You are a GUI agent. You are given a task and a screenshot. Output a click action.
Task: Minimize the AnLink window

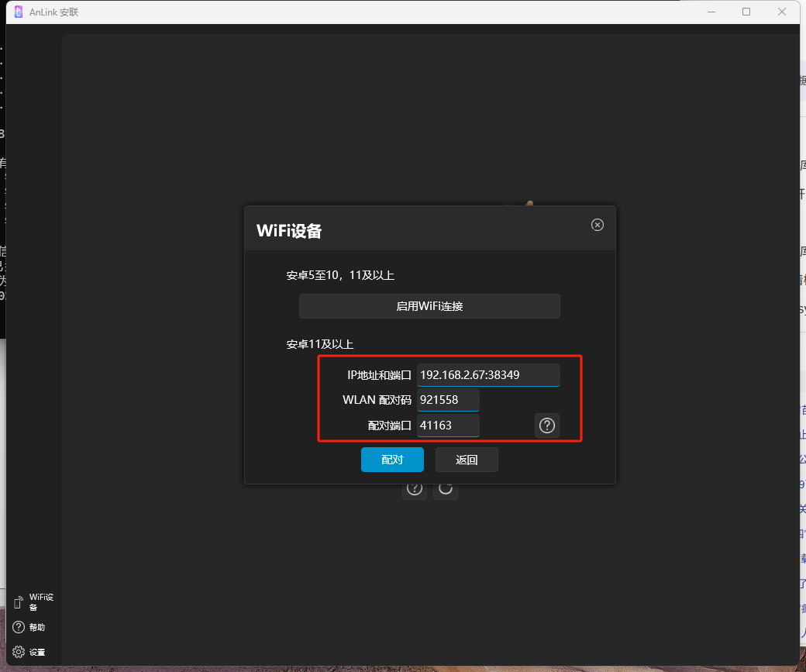coord(711,12)
